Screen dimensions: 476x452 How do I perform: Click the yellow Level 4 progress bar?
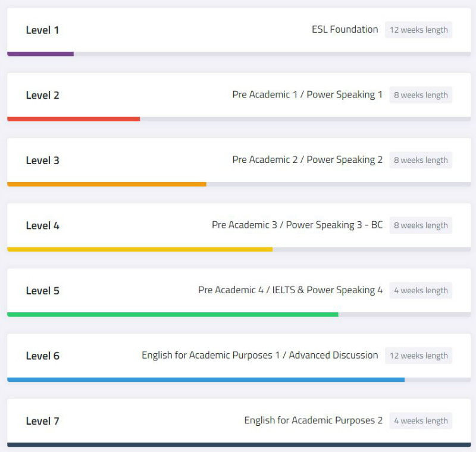click(140, 249)
